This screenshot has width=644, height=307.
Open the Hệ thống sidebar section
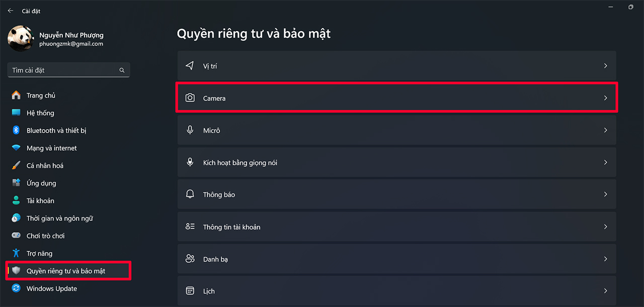coord(40,113)
